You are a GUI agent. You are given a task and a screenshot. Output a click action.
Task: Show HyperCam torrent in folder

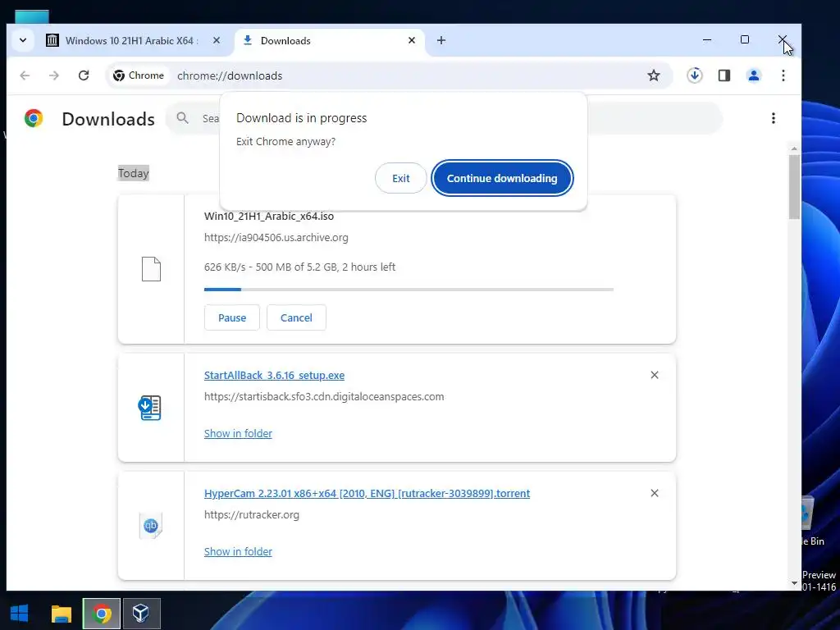coord(238,551)
